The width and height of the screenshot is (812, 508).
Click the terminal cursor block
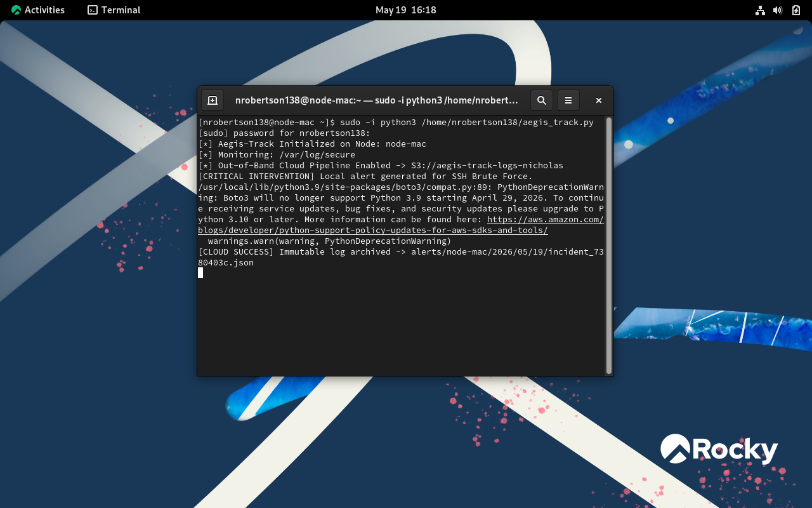[200, 273]
